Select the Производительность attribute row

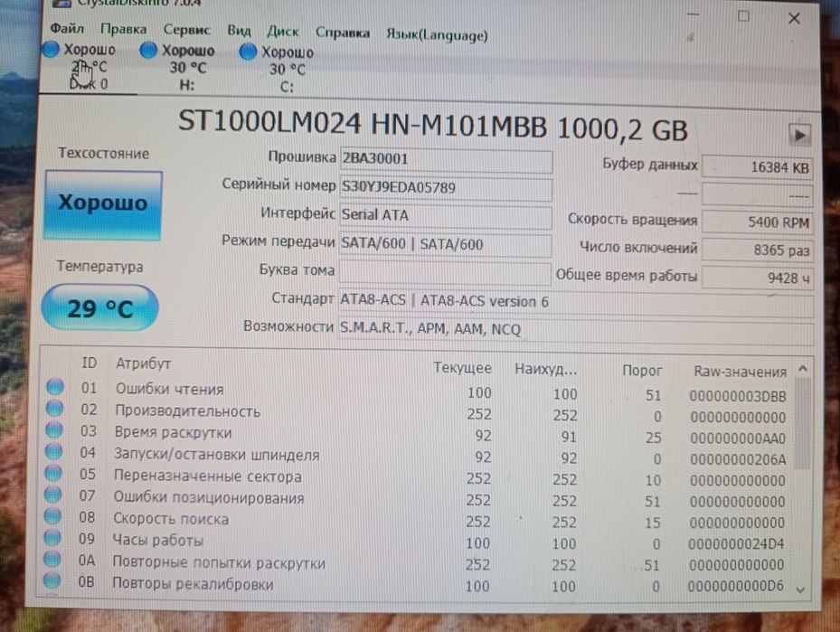point(416,413)
